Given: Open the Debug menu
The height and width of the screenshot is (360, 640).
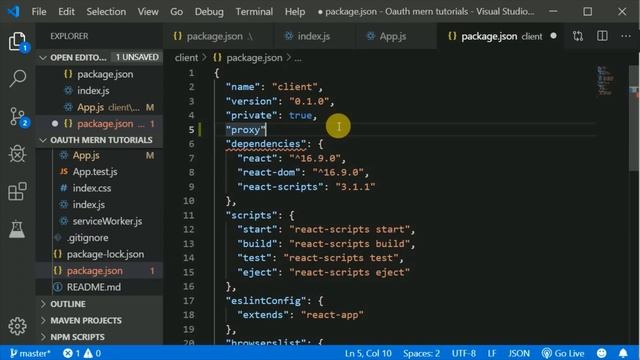Looking at the screenshot, I should [209, 11].
